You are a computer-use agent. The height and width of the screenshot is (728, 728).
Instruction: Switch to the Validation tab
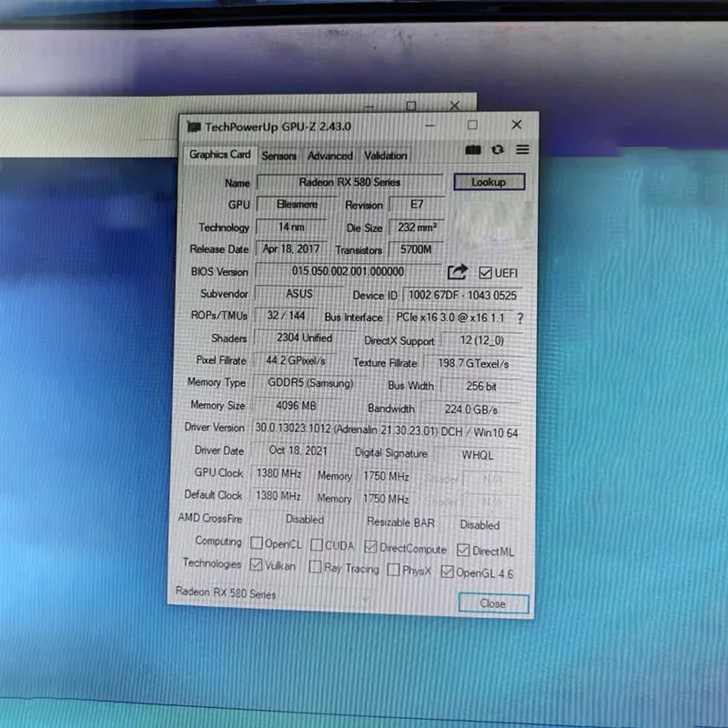(x=385, y=156)
